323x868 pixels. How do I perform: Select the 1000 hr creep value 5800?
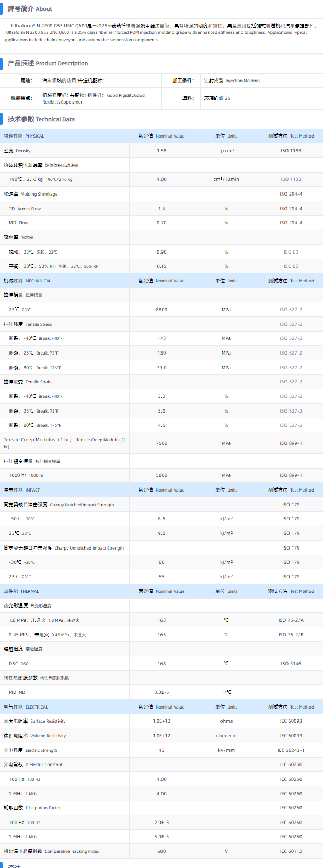tap(161, 475)
